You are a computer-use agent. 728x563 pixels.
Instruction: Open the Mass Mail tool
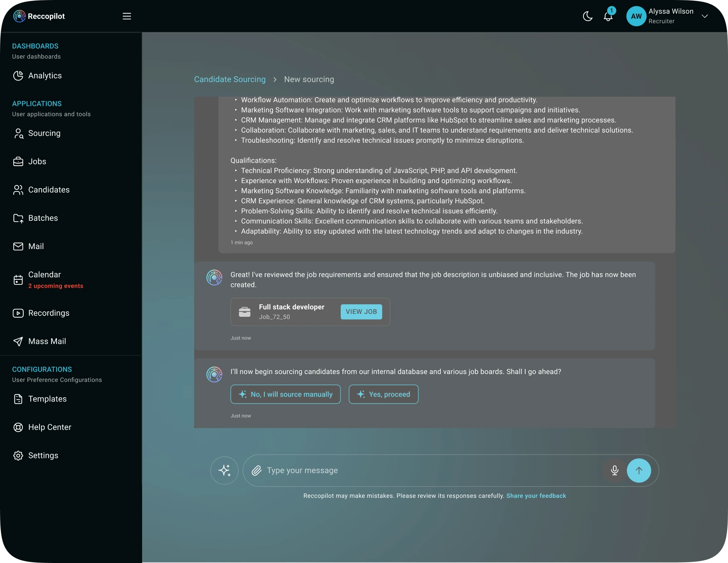47,341
